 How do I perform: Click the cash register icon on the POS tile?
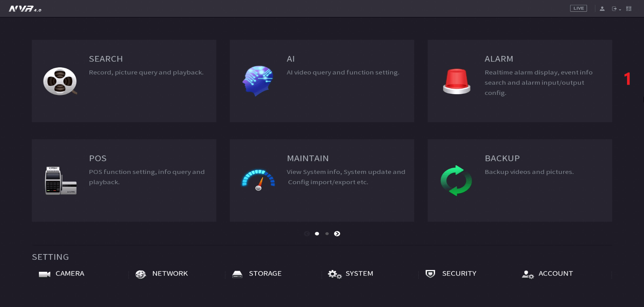pos(61,181)
